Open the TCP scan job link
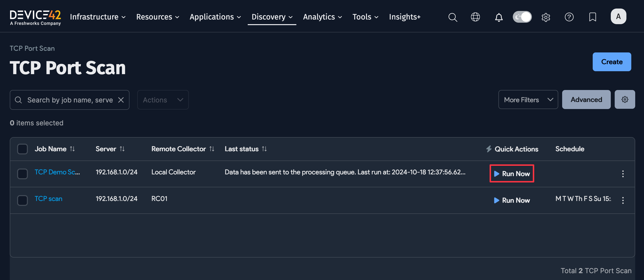The height and width of the screenshot is (280, 644). coord(48,199)
